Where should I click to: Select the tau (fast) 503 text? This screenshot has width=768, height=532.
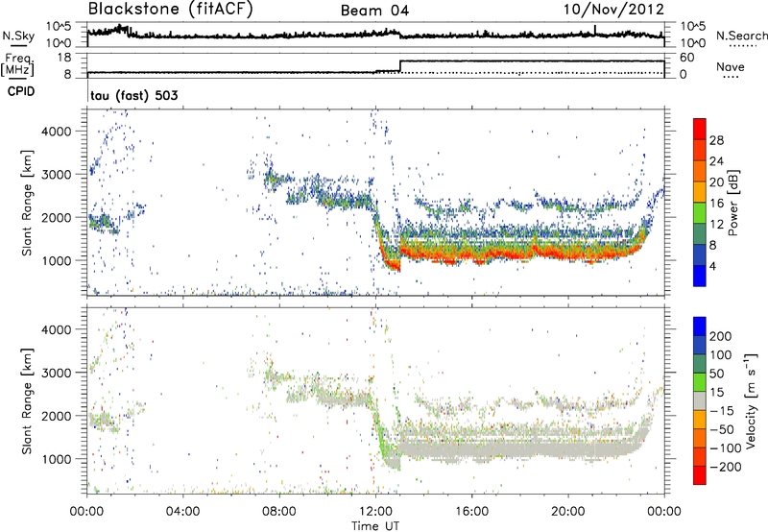(x=134, y=95)
